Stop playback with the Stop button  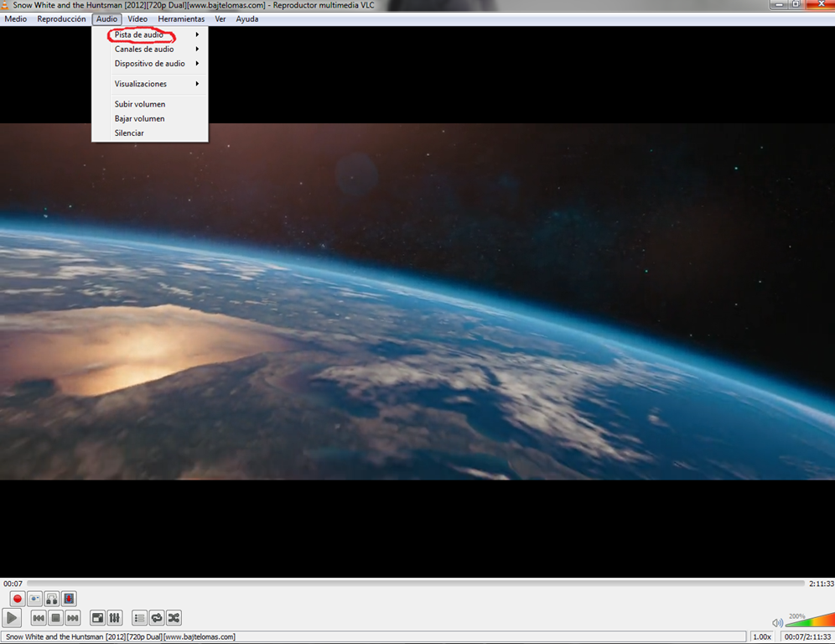pyautogui.click(x=55, y=618)
